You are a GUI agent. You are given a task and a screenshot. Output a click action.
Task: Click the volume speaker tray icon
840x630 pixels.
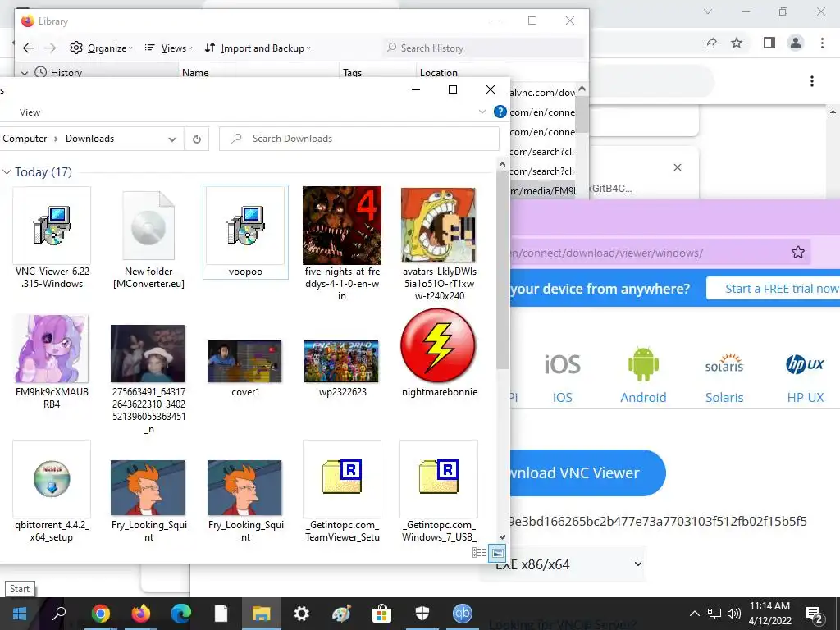(734, 614)
